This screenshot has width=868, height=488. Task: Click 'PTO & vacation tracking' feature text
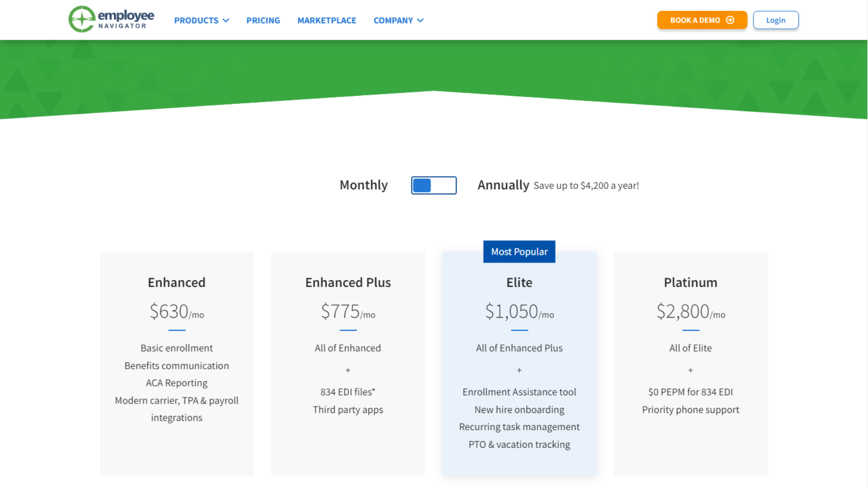pyautogui.click(x=519, y=445)
